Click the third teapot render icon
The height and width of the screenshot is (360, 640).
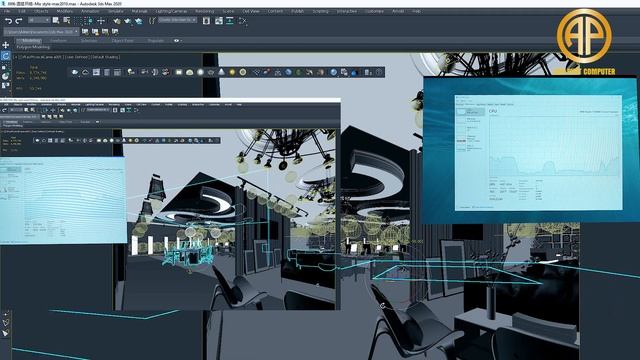point(138,20)
